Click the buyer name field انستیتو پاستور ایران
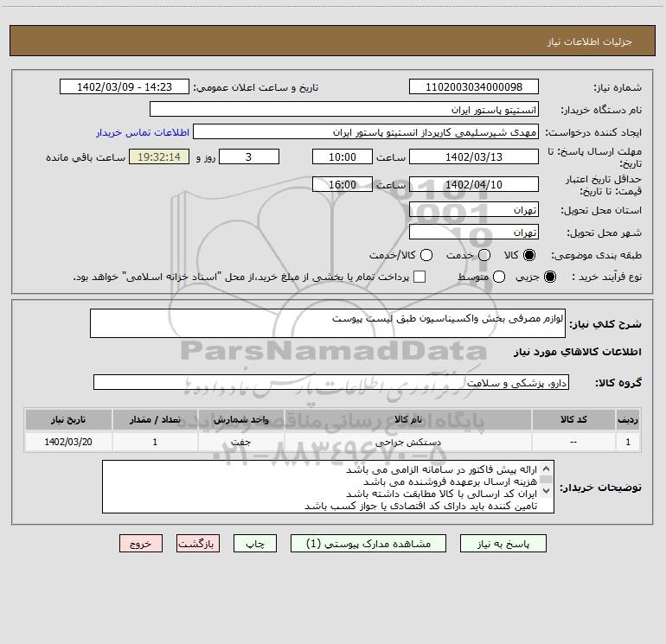 click(x=344, y=109)
